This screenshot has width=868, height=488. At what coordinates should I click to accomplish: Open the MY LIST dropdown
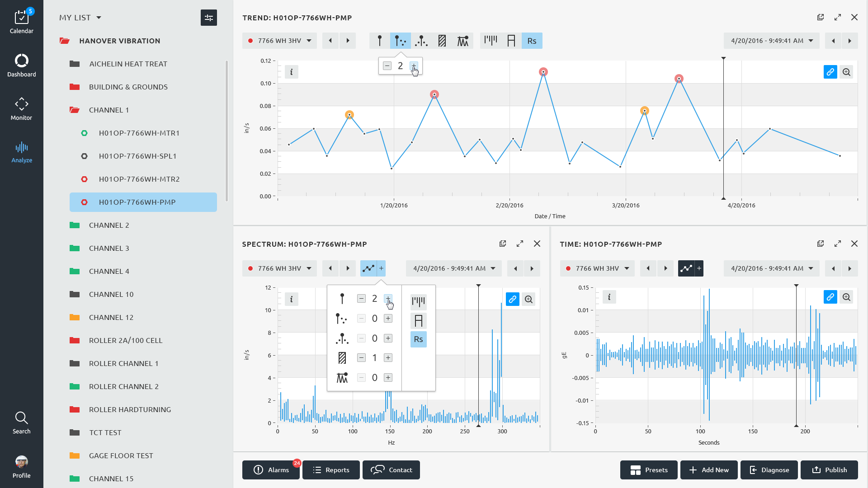point(80,18)
